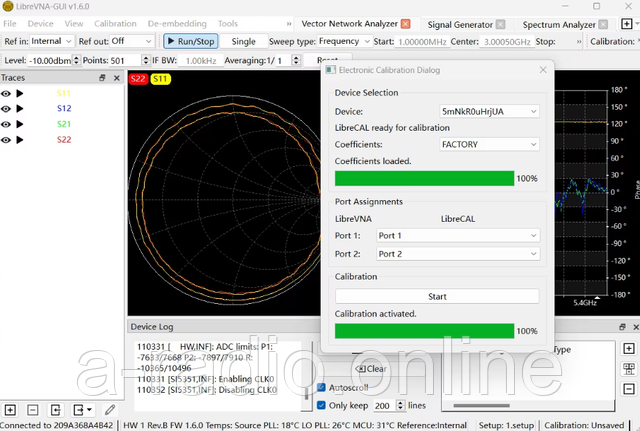640x431 pixels.
Task: Remove marker with minus icon at right
Action: (x=629, y=389)
